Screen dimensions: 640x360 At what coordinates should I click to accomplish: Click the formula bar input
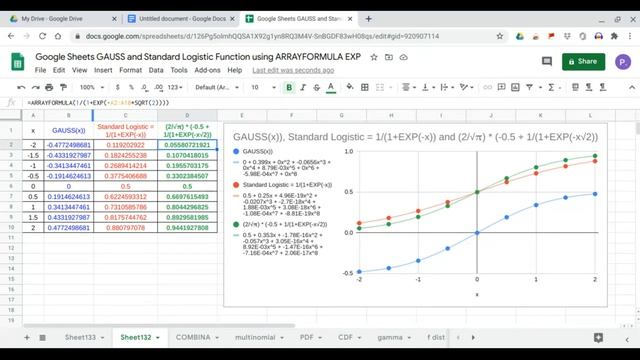pyautogui.click(x=327, y=102)
